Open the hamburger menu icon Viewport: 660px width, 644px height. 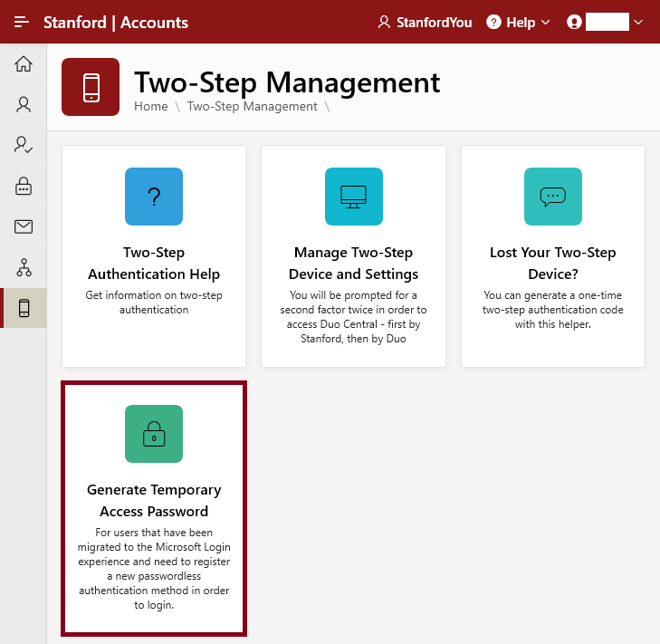22,22
